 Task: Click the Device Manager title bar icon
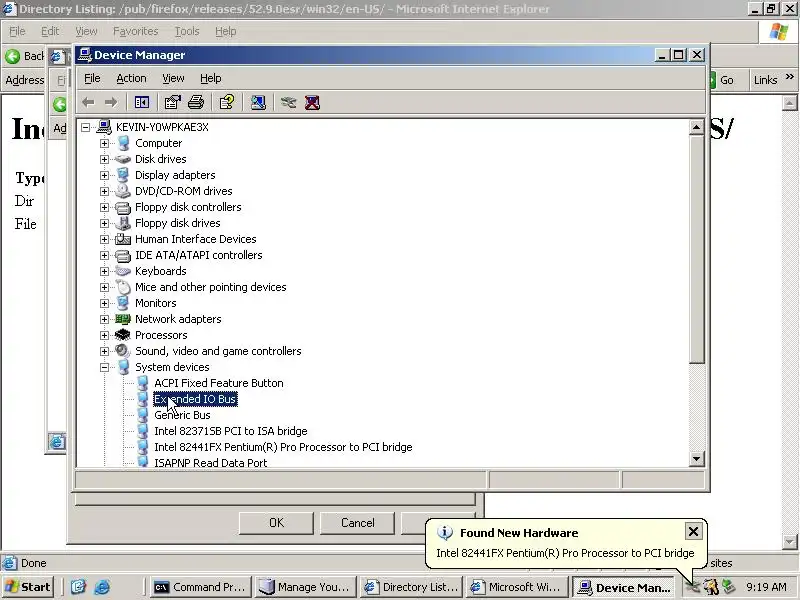coord(85,55)
